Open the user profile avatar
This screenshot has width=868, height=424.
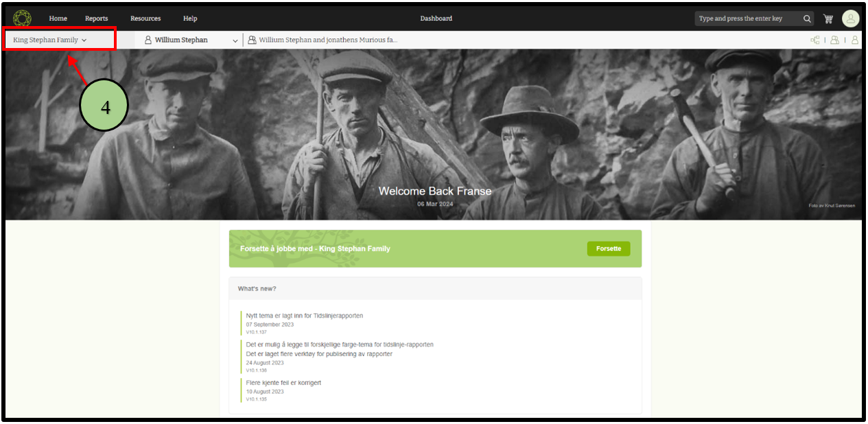851,19
